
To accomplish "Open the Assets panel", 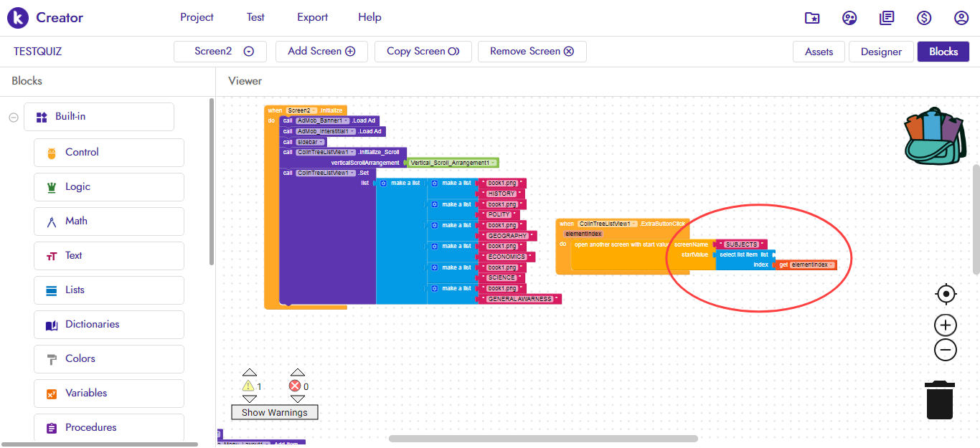I will pyautogui.click(x=819, y=52).
